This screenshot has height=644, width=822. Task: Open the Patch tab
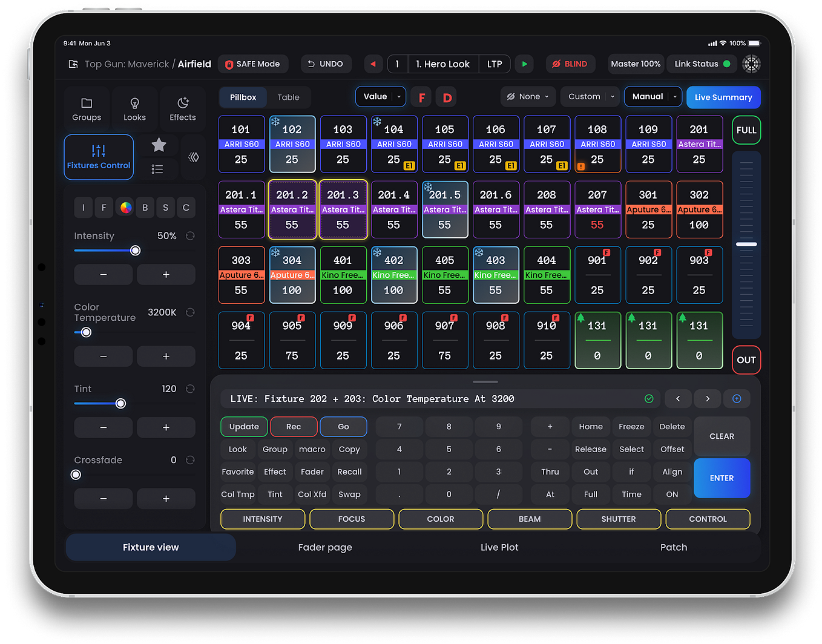coord(674,547)
